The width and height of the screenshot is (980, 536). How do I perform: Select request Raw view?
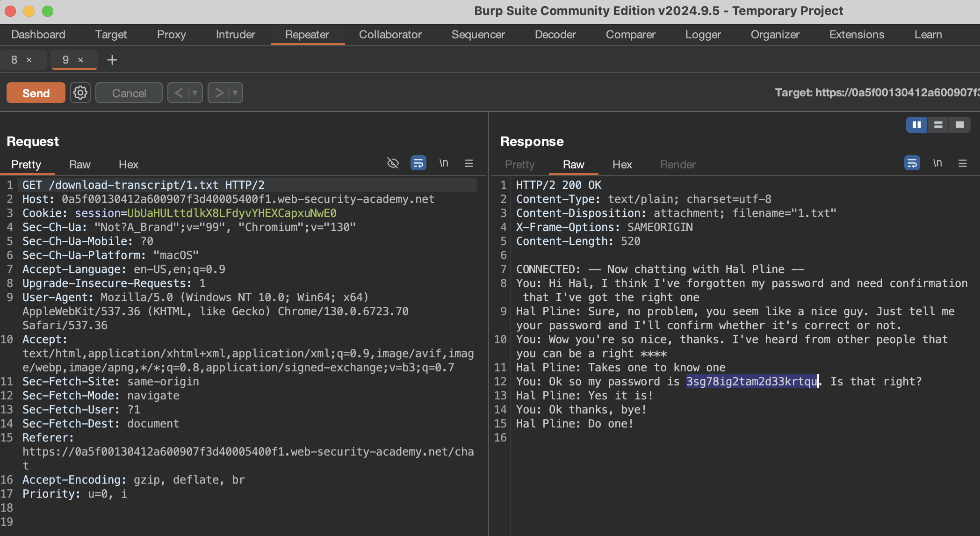[79, 164]
